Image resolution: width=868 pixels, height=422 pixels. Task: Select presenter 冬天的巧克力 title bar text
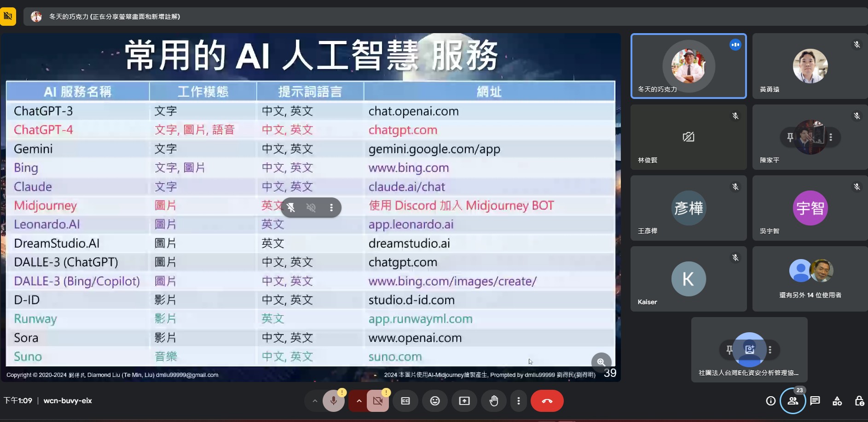[115, 17]
